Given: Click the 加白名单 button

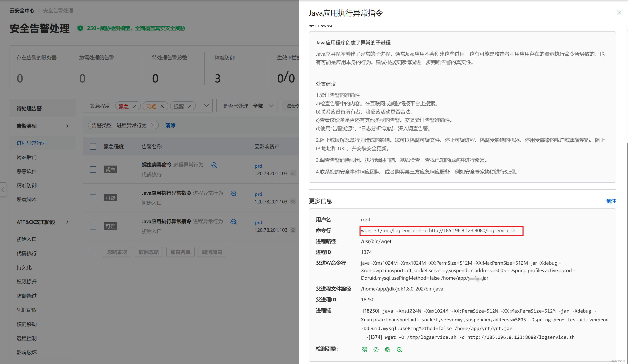Looking at the screenshot, I should click(181, 252).
